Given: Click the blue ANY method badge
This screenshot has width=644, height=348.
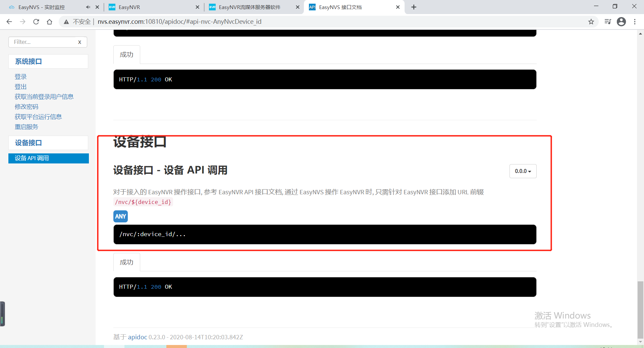Looking at the screenshot, I should [120, 216].
